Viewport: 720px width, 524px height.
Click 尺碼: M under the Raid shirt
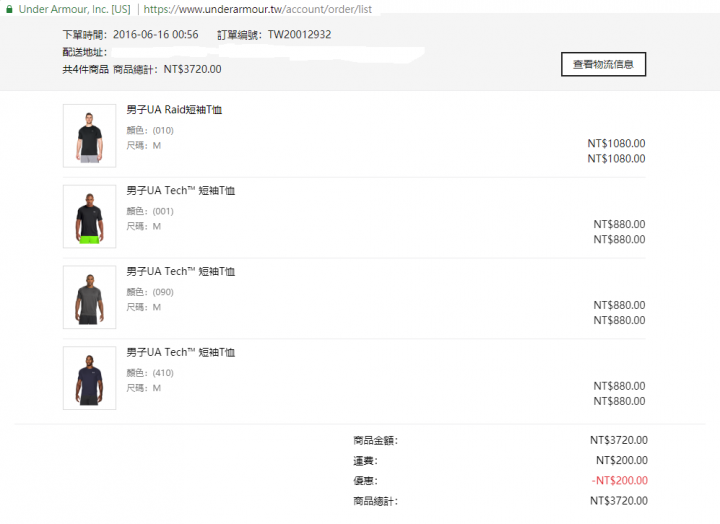(144, 146)
